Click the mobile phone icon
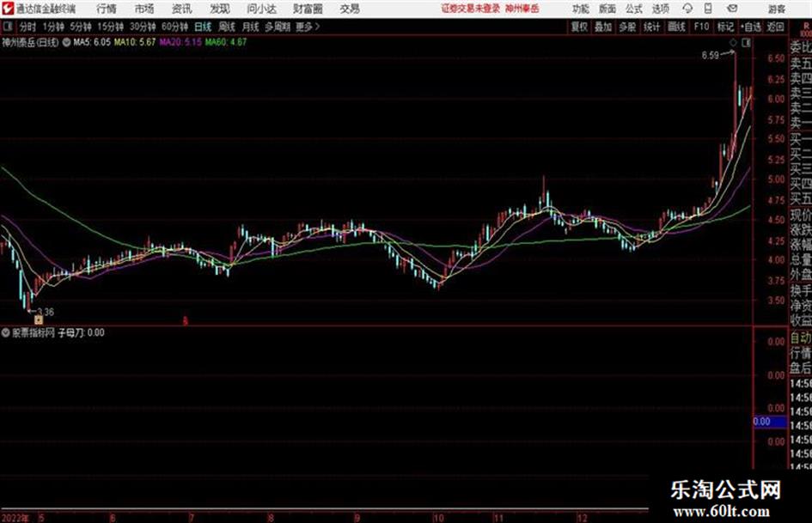The width and height of the screenshot is (812, 523). tap(708, 9)
